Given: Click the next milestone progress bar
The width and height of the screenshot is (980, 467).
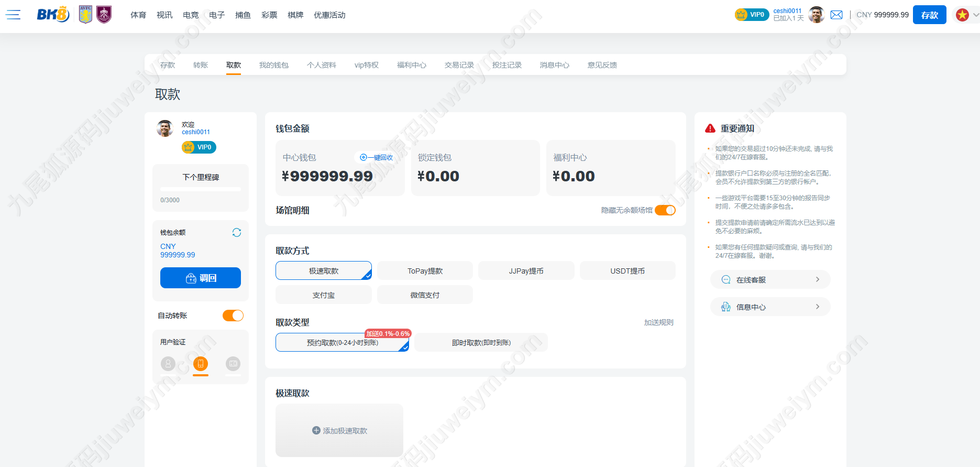Looking at the screenshot, I should tap(201, 189).
